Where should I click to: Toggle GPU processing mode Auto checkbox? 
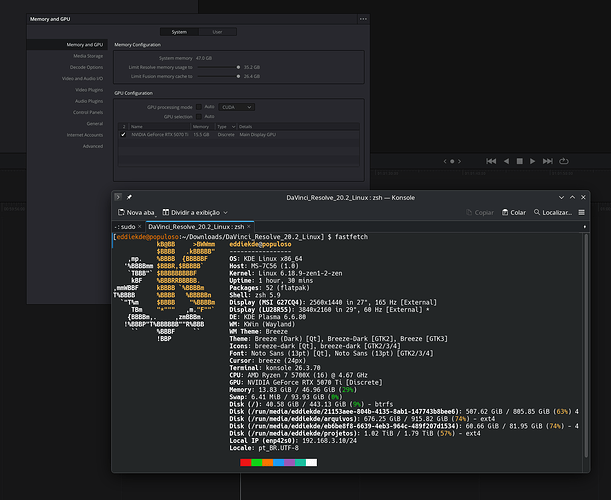199,107
